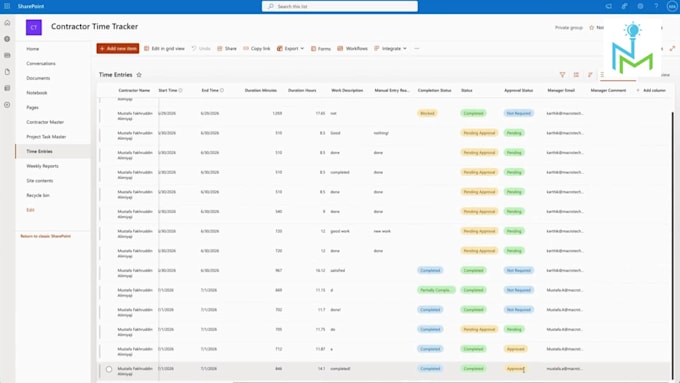Click the new work manual entry cell
Viewport: 680px width, 383px height.
382,231
